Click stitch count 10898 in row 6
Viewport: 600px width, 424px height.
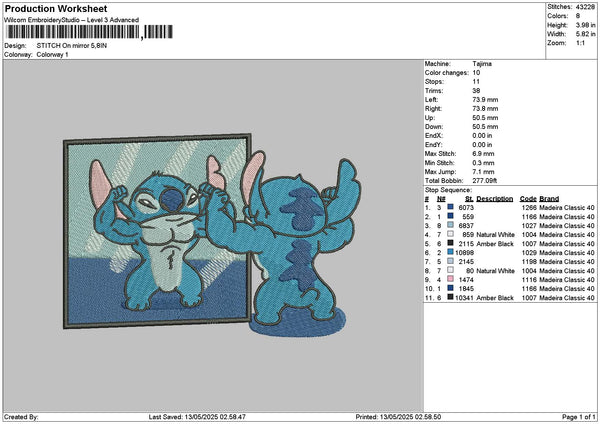(465, 253)
